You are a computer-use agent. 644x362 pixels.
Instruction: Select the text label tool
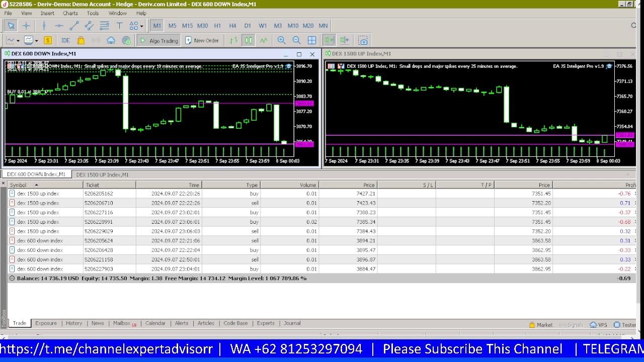point(119,26)
